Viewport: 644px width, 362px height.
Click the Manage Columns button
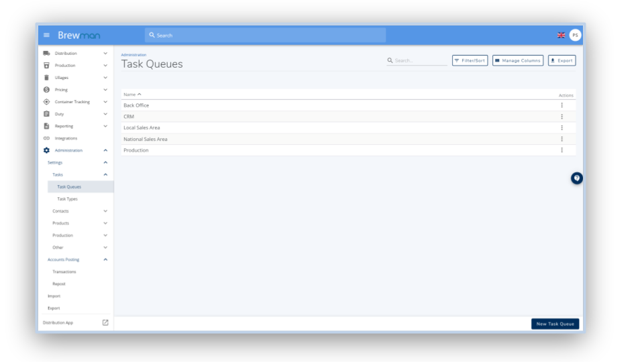[x=518, y=60]
